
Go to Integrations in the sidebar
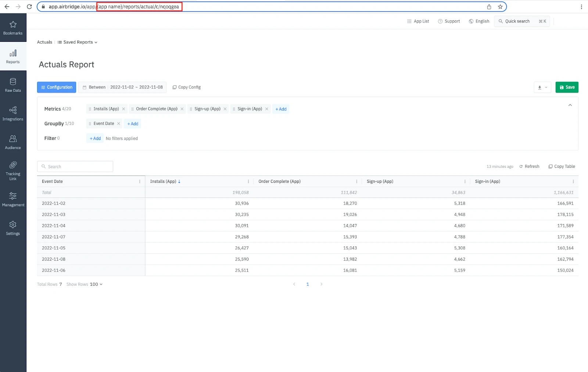tap(13, 113)
